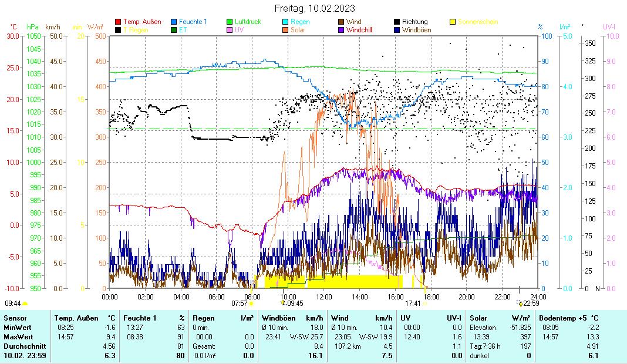Click the black T Regen legend swatch
The width and height of the screenshot is (627, 364).
[x=118, y=30]
